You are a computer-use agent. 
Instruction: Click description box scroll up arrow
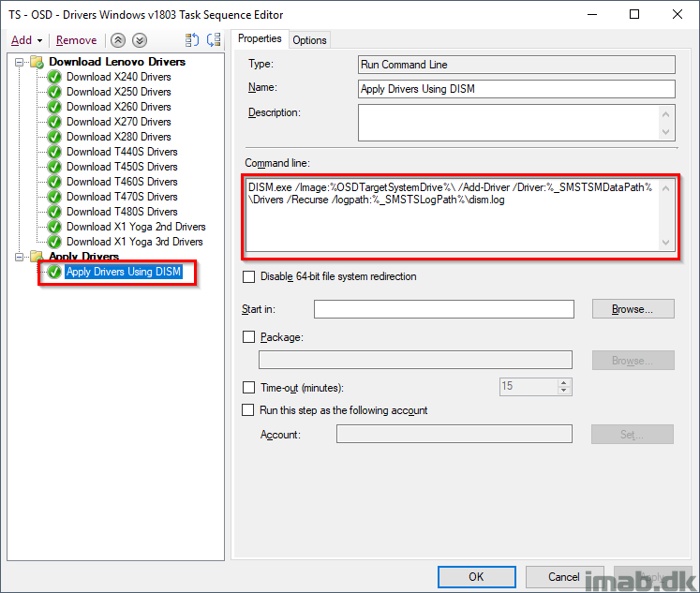pos(665,114)
